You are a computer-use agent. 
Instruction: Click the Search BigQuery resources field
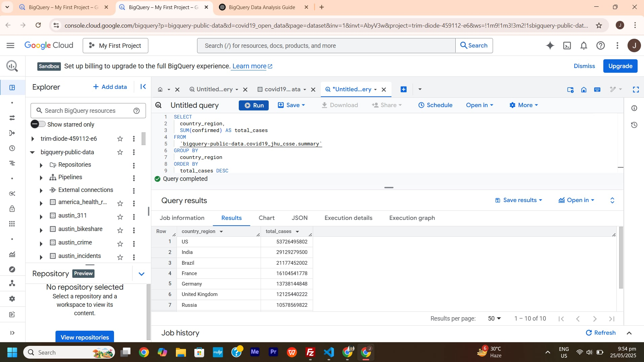[x=88, y=111]
